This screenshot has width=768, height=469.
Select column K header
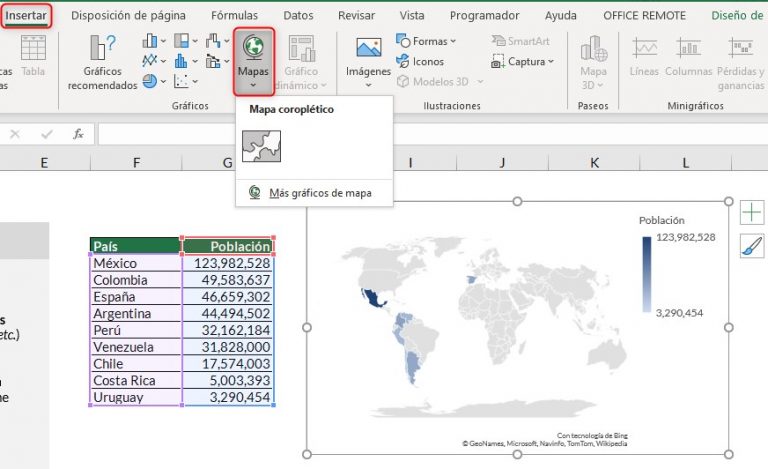594,163
